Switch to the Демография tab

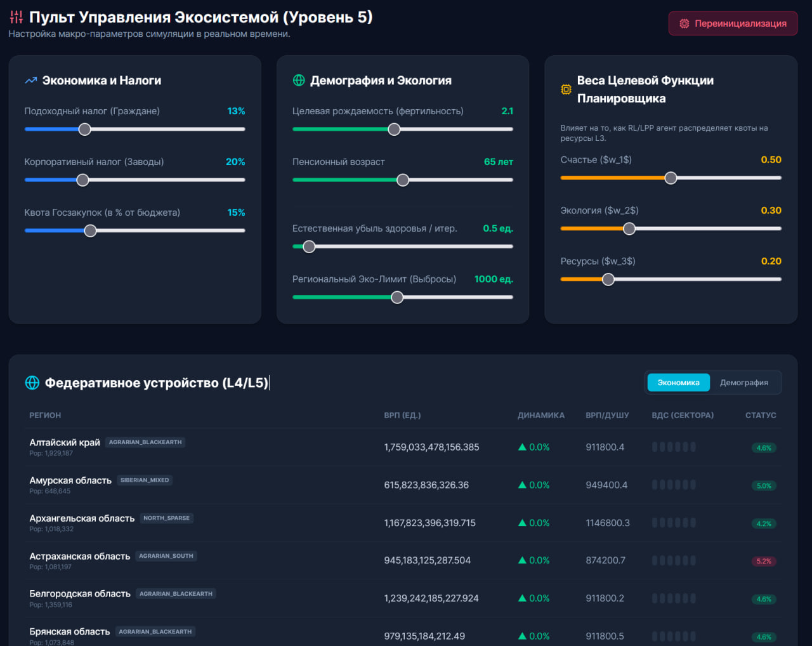744,383
